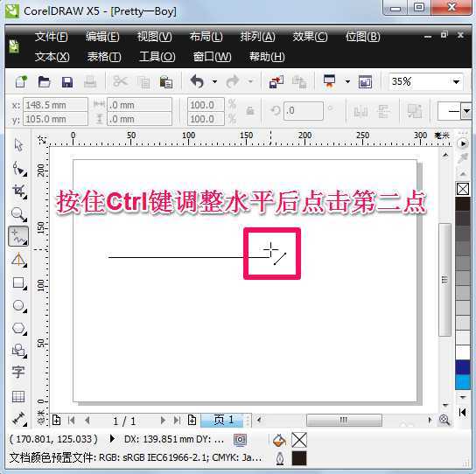Paste from clipboard icon
The image size is (476, 474).
[166, 82]
